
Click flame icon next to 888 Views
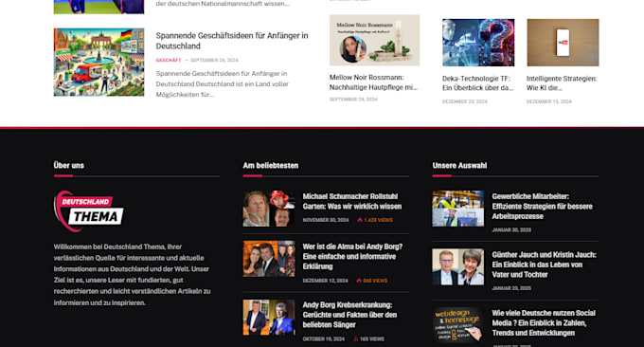pyautogui.click(x=359, y=281)
